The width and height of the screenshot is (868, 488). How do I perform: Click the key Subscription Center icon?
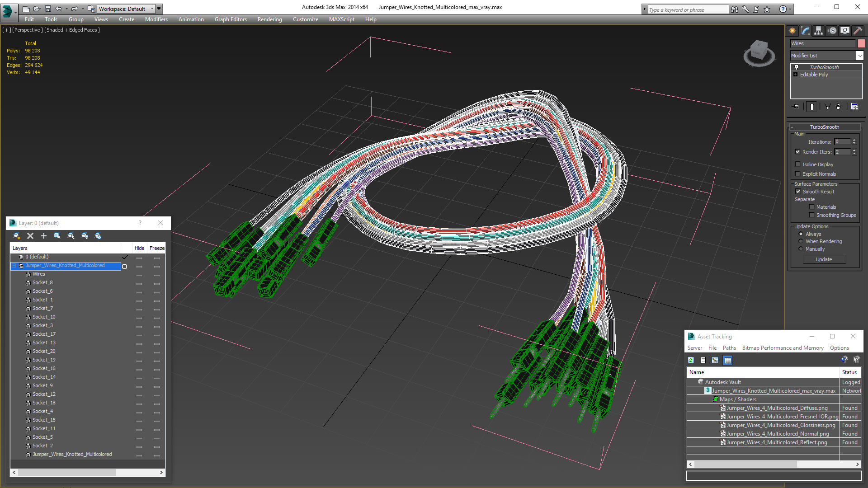pyautogui.click(x=745, y=9)
